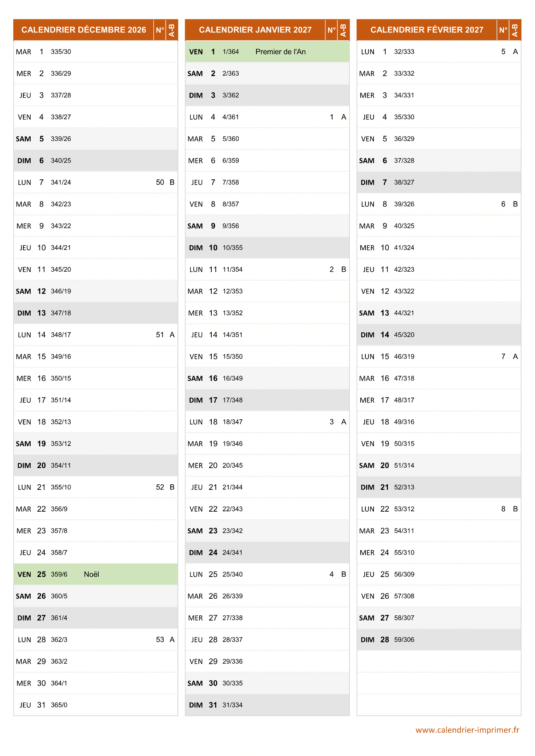Select week number 50 in December

tap(160, 182)
